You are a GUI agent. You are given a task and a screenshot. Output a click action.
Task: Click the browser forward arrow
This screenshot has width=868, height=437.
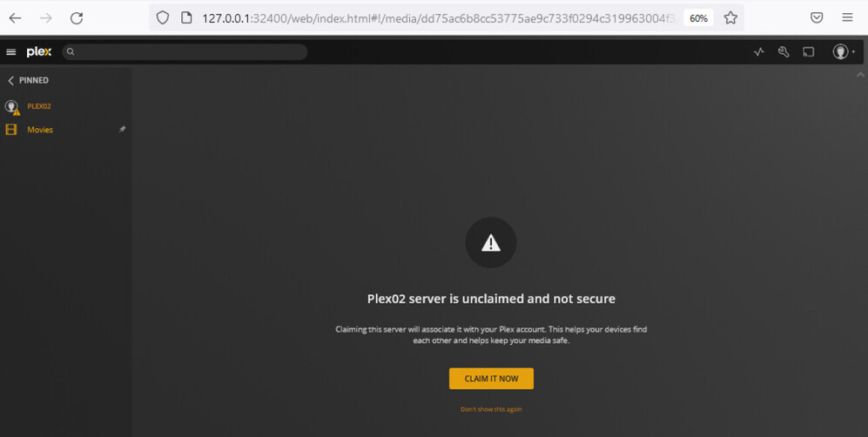pos(46,18)
